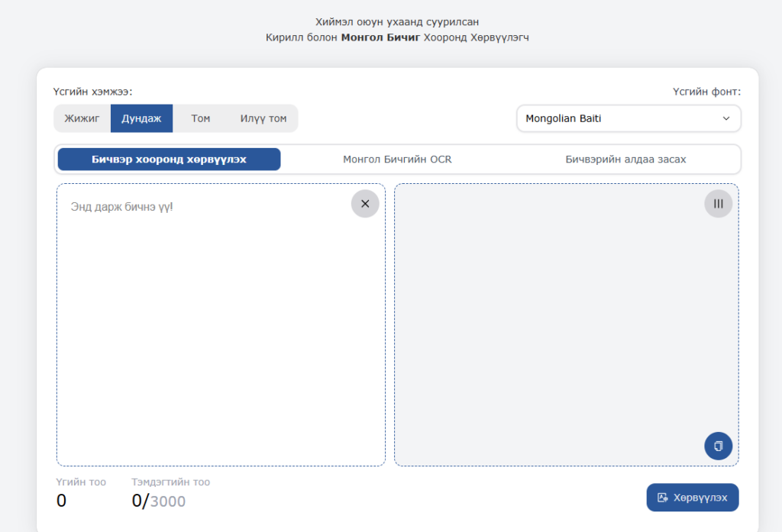Click the bold Монгол Бичиг heading text
Screen dimensions: 782x532
(380, 37)
